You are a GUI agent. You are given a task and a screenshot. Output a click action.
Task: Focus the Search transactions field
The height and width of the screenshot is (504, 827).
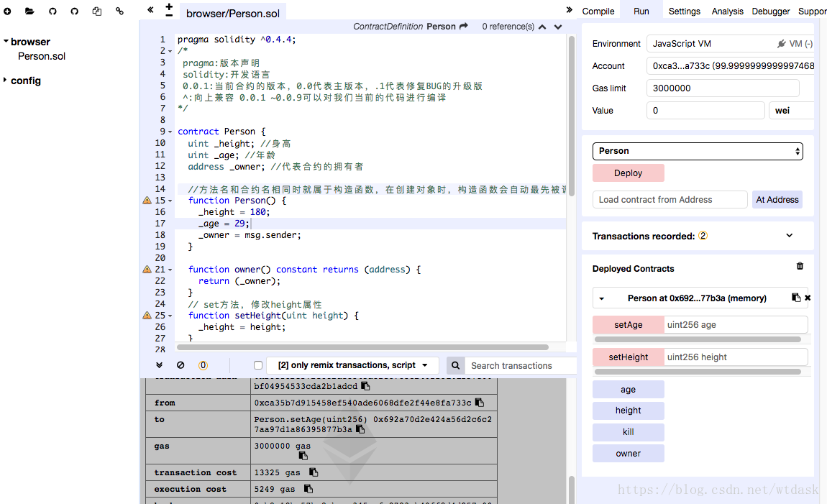click(x=521, y=365)
